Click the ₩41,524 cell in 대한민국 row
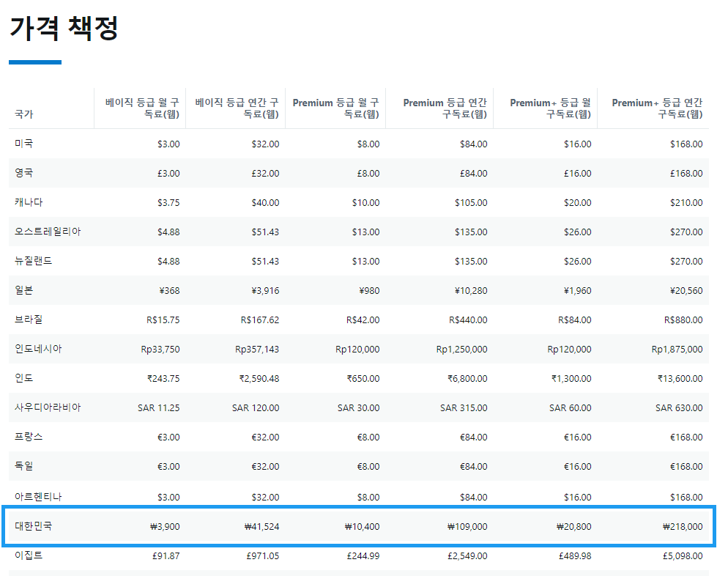This screenshot has height=576, width=728. coord(262,527)
